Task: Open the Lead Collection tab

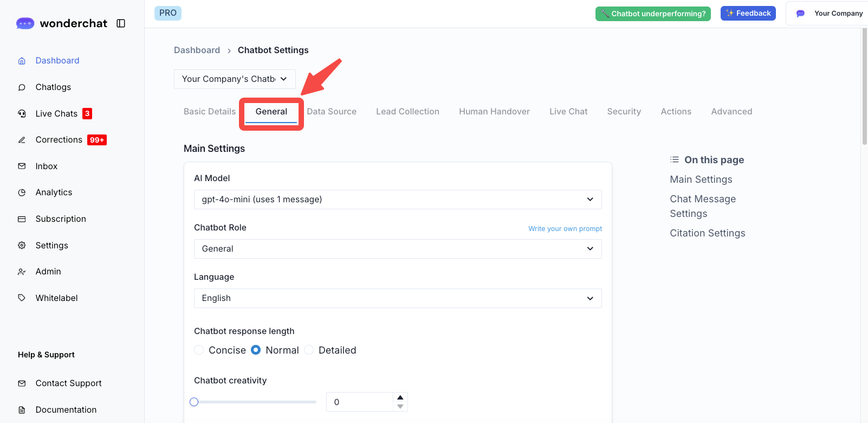Action: pyautogui.click(x=407, y=112)
